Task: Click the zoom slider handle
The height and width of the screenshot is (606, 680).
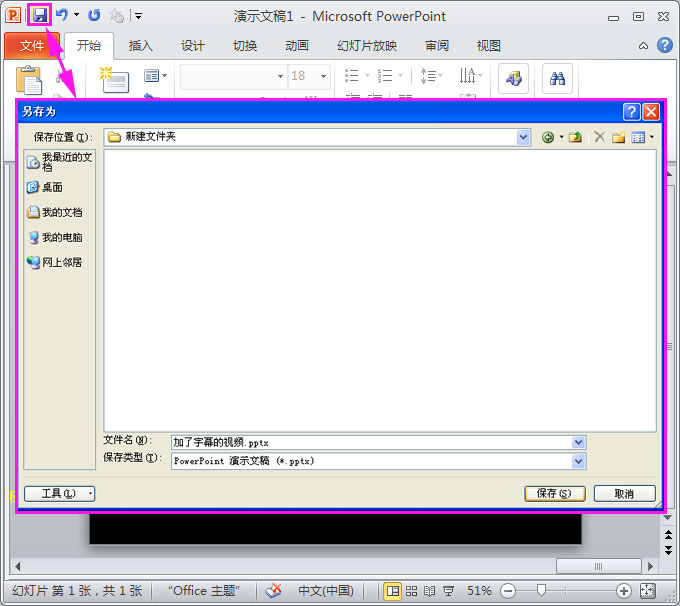Action: pos(541,590)
